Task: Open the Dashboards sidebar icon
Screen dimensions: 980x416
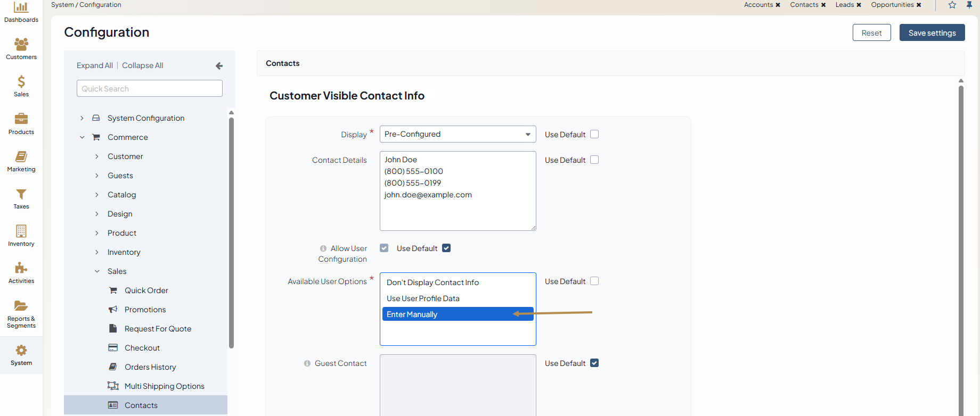Action: [21, 8]
